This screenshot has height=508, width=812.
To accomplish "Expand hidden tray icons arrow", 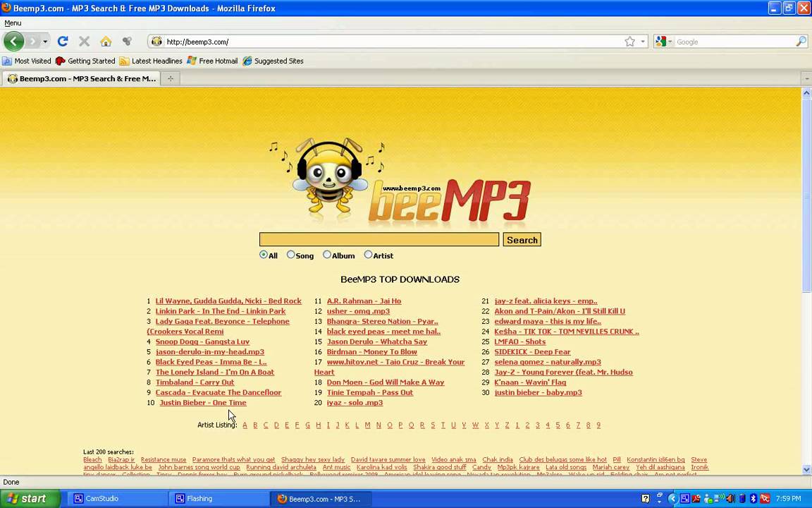I will 672,499.
